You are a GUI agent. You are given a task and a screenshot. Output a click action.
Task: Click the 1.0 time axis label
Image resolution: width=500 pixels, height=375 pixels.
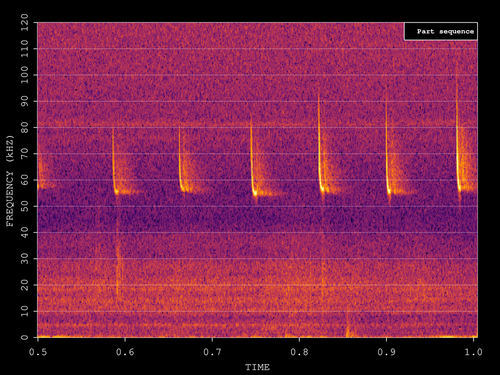coord(474,352)
